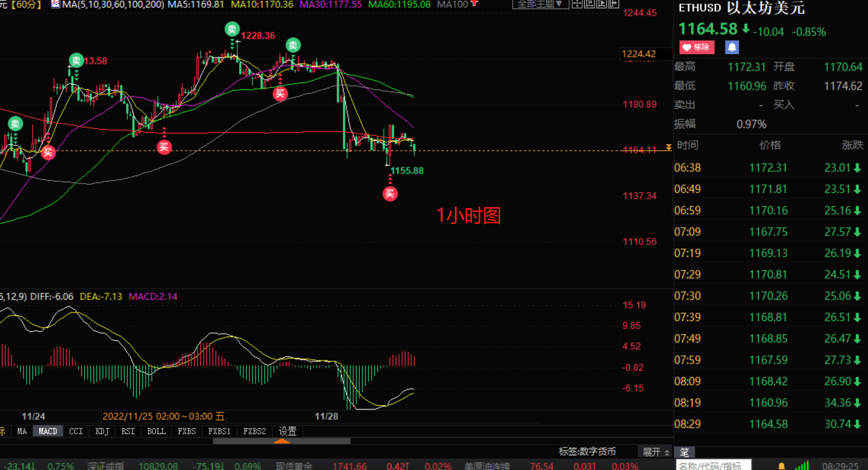The image size is (868, 470).
Task: Click the 买 buy marker below 1155.88
Action: (390, 193)
